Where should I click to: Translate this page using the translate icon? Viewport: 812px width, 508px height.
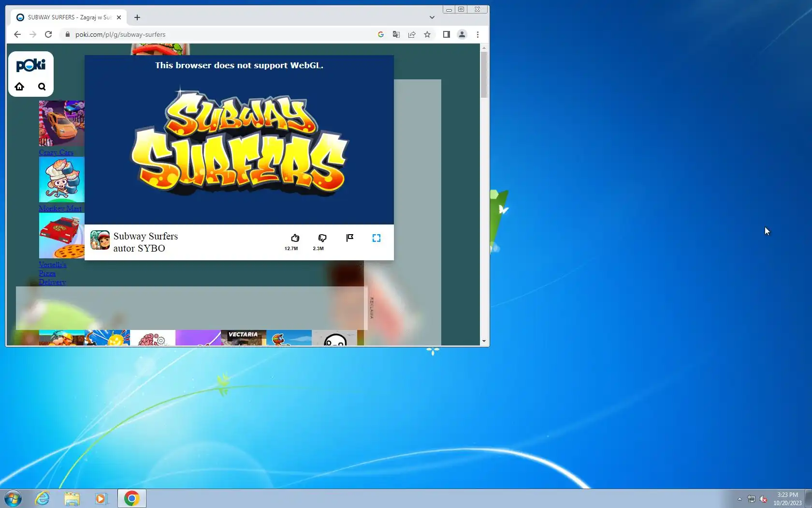coord(396,34)
